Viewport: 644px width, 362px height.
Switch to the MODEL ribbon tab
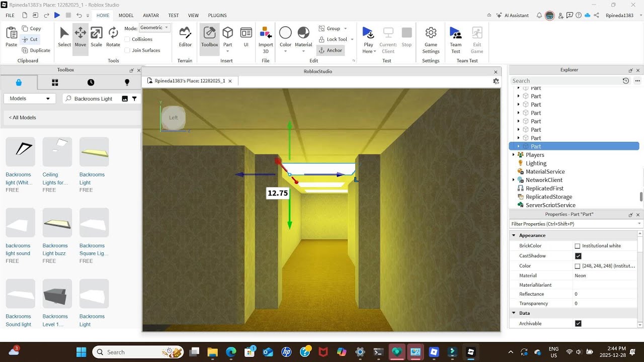click(x=126, y=16)
